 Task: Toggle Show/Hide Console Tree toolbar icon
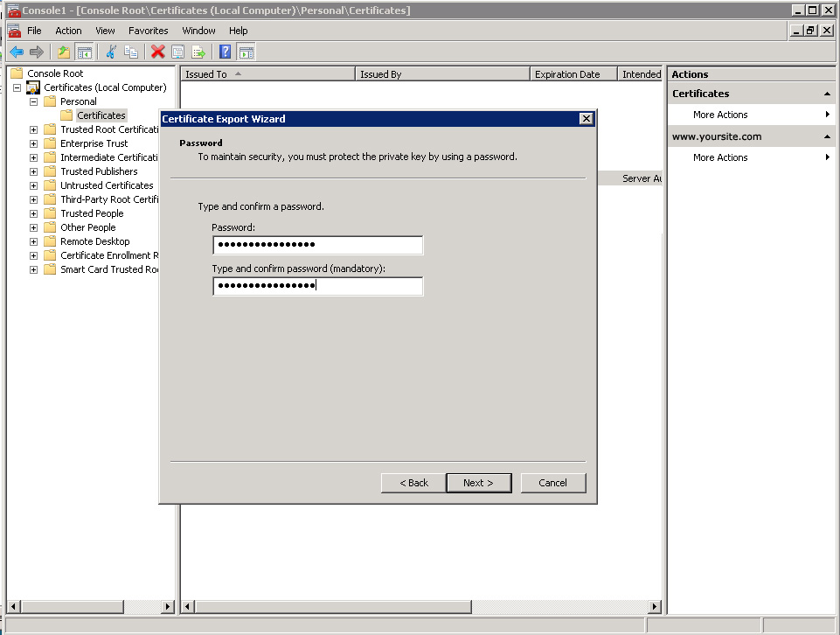[84, 52]
